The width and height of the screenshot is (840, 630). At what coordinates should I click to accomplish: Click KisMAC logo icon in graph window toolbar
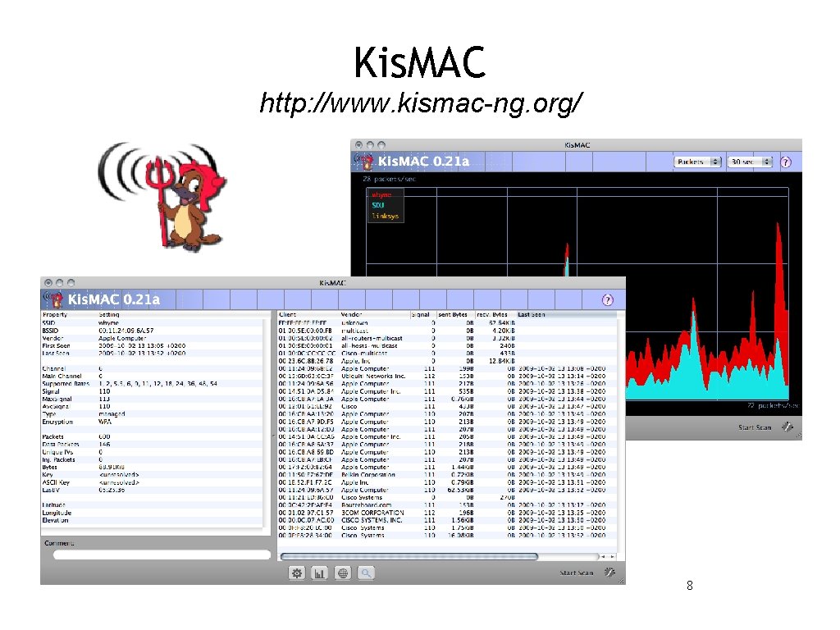tap(363, 161)
